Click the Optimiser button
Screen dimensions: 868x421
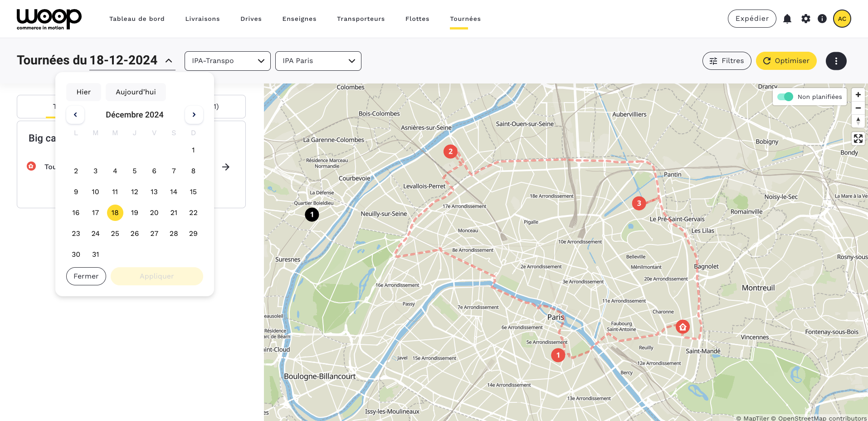coord(786,61)
